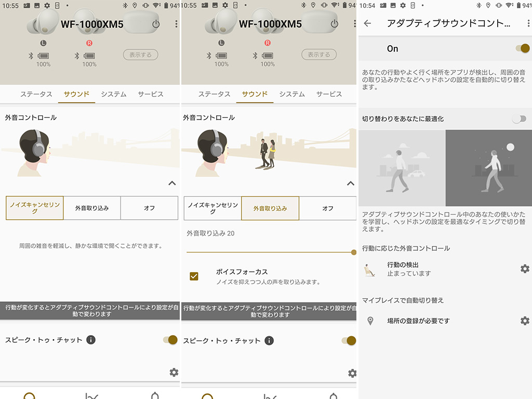
Task: Tap the headphone listener illustration in the left screenshot
Action: pos(34,153)
